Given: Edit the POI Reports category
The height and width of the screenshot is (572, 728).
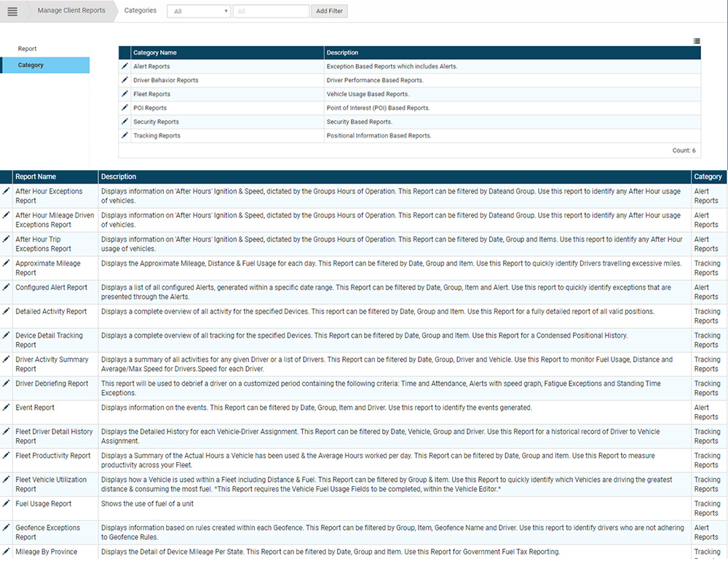Looking at the screenshot, I should tap(124, 108).
